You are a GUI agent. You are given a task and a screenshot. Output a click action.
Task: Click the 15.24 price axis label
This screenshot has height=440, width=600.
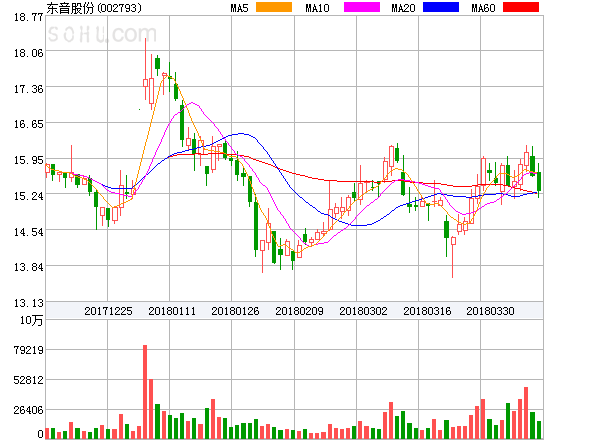29,196
